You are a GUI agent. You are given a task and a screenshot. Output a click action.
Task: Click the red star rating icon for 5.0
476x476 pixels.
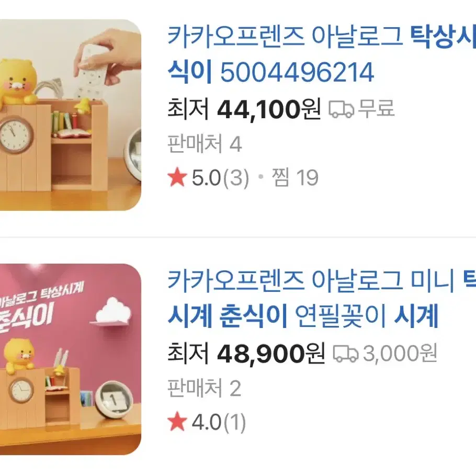tap(177, 178)
